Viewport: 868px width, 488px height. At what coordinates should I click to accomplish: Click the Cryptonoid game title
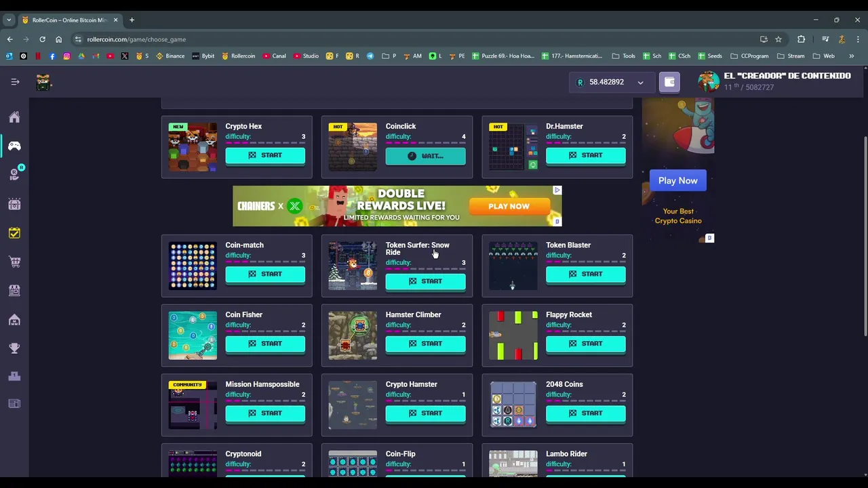243,454
